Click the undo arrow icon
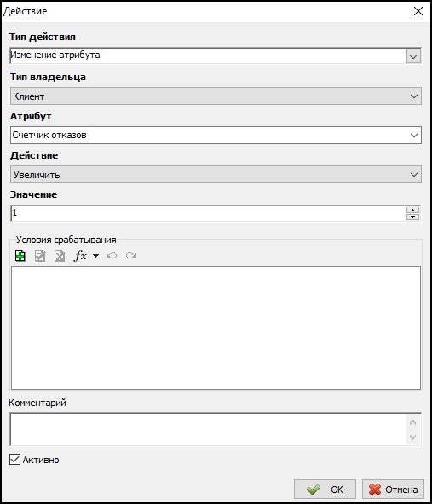 coord(112,256)
